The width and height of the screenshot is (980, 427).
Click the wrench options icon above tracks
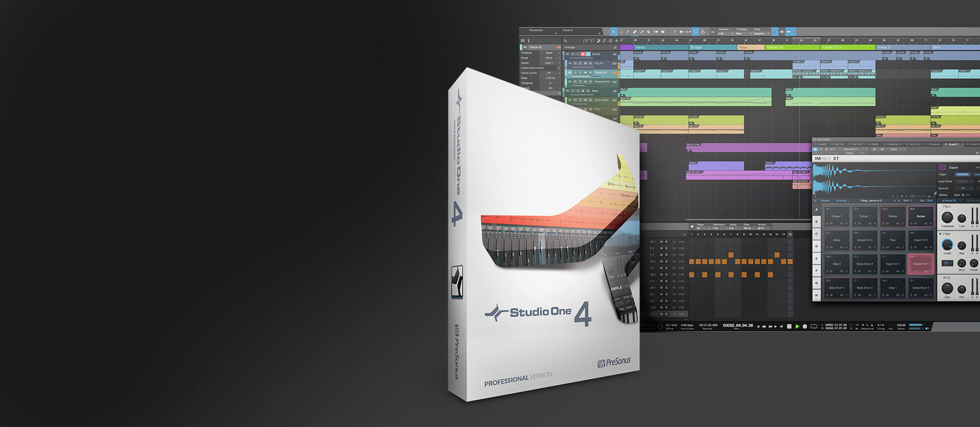[x=565, y=41]
